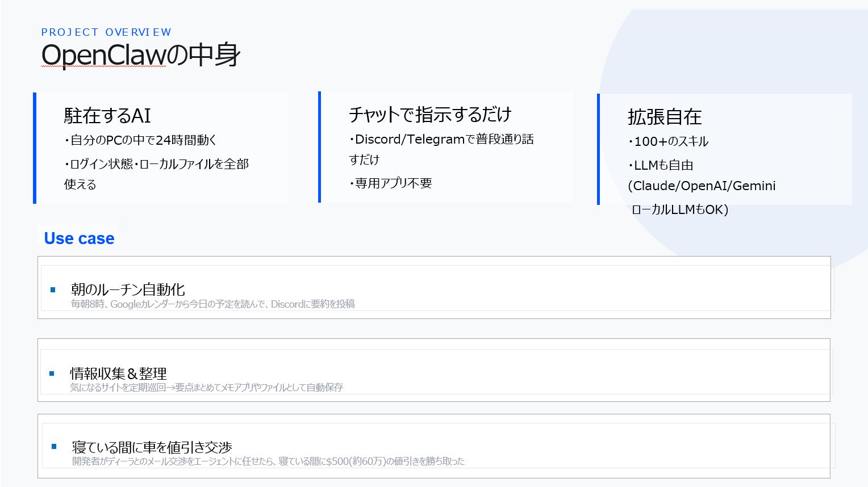Click the 専用アプリ不要 bullet text
Screen dimensions: 868x487
point(391,183)
